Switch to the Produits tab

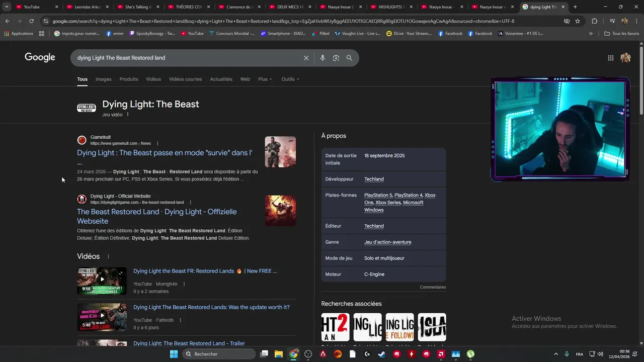click(x=129, y=79)
